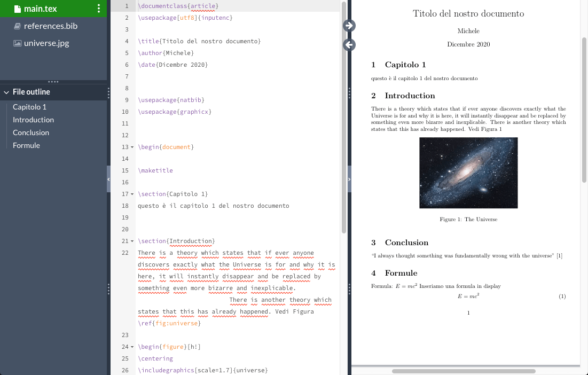Click the left arrow to sync code location
588x375 pixels.
click(x=349, y=45)
